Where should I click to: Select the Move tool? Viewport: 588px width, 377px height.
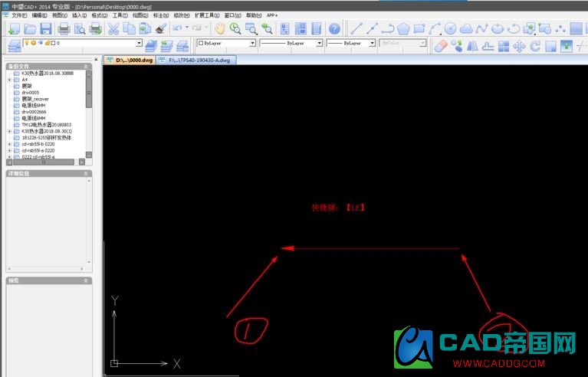coord(519,46)
